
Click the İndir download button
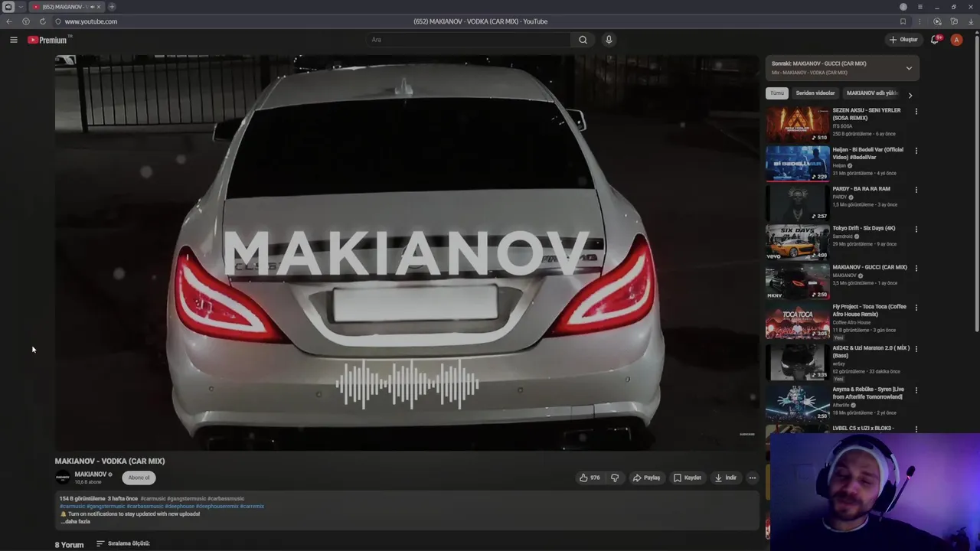(x=726, y=478)
